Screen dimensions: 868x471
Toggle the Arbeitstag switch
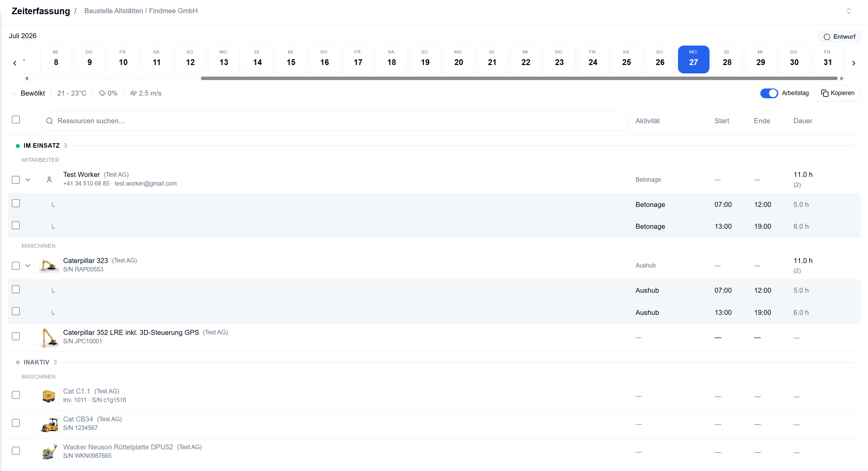(769, 93)
